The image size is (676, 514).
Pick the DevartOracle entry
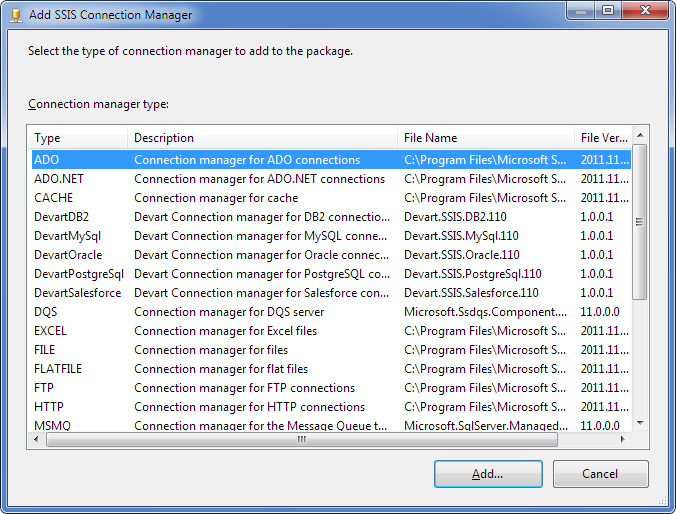pyautogui.click(x=68, y=255)
